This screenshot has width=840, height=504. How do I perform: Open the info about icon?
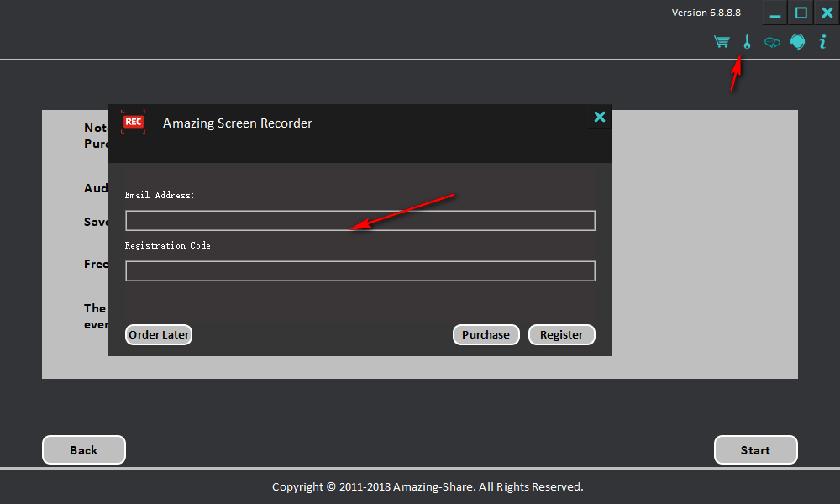(823, 42)
